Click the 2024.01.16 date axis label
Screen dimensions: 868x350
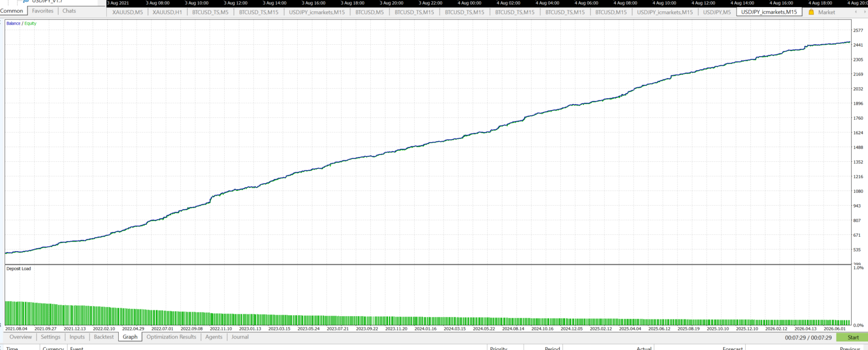pyautogui.click(x=425, y=329)
